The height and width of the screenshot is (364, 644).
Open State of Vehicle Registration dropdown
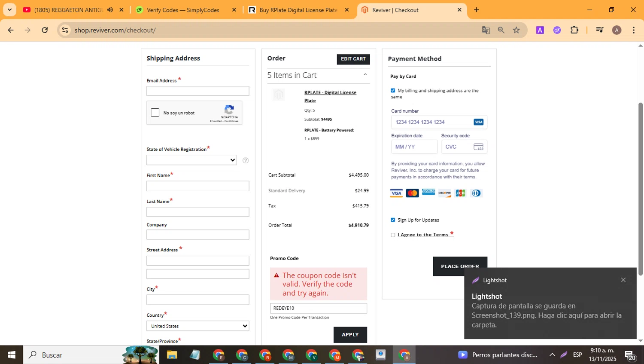tap(191, 160)
